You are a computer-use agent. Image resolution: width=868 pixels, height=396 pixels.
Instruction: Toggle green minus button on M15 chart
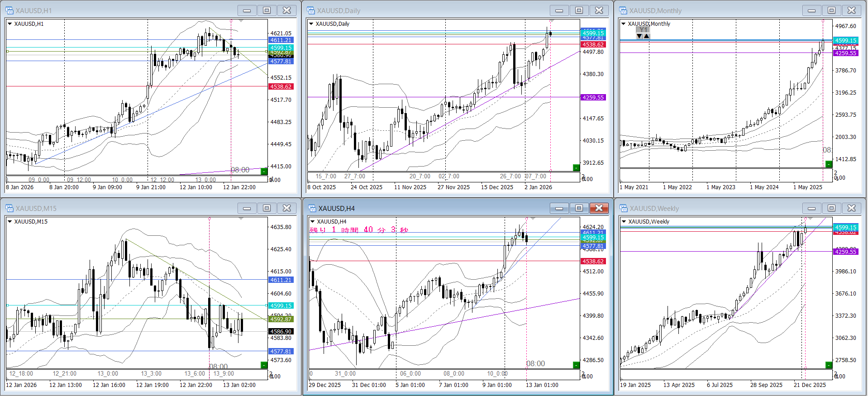264,365
